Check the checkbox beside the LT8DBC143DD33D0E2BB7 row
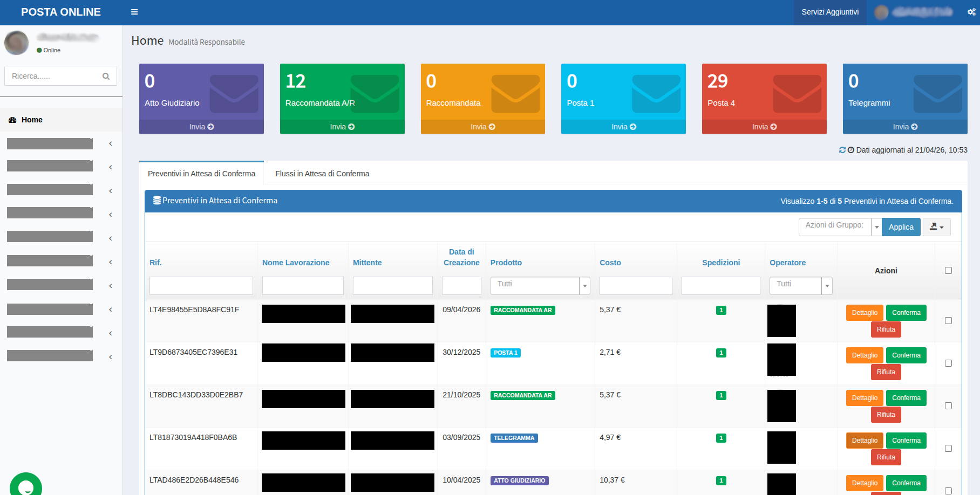Image resolution: width=980 pixels, height=495 pixels. click(948, 405)
